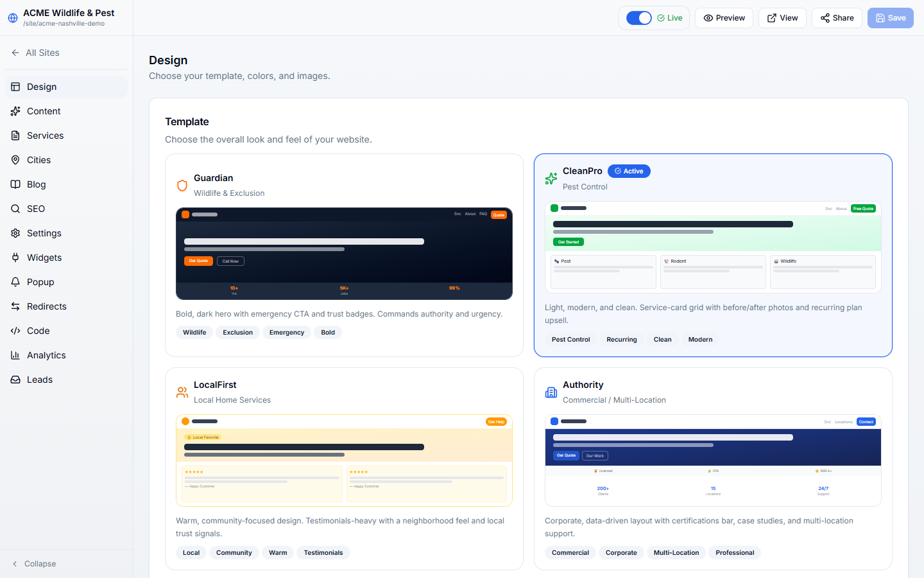Go to the Services section
Screen dimensions: 924x578
click(x=66, y=136)
